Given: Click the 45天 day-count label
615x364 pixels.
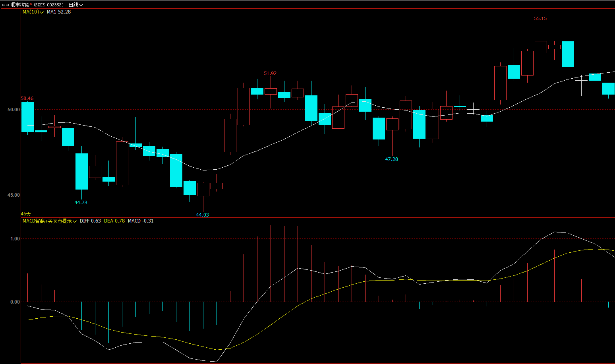Looking at the screenshot, I should point(26,214).
